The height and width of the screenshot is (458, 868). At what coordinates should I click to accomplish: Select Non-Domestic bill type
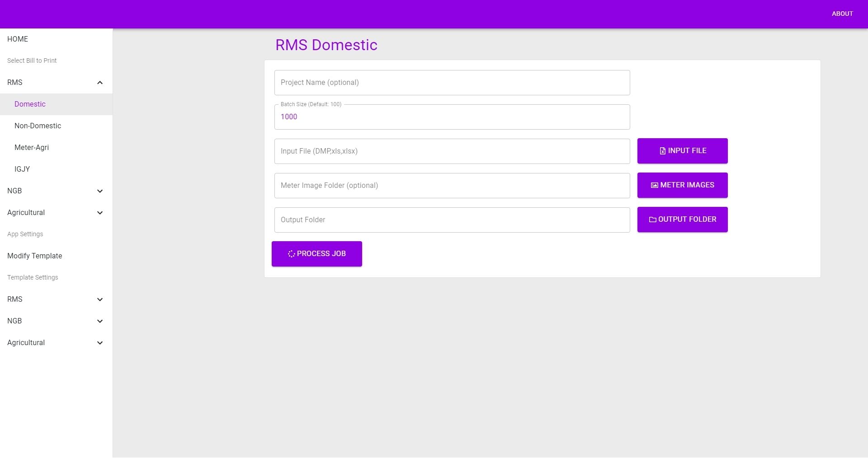(38, 126)
